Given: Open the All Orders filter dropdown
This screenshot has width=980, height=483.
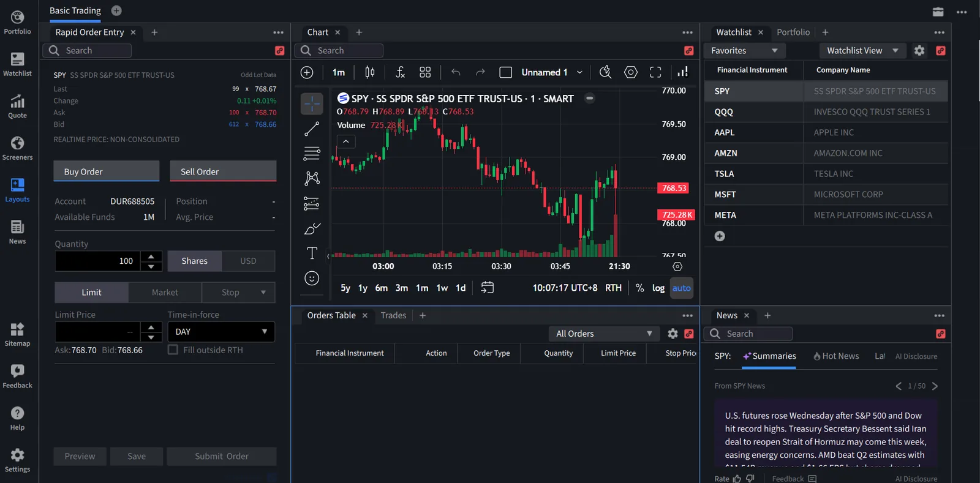Looking at the screenshot, I should tap(604, 334).
